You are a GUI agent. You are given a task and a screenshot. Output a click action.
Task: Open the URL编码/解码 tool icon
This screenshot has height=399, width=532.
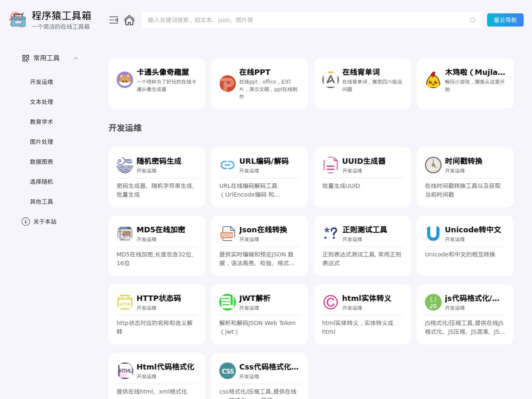[227, 164]
